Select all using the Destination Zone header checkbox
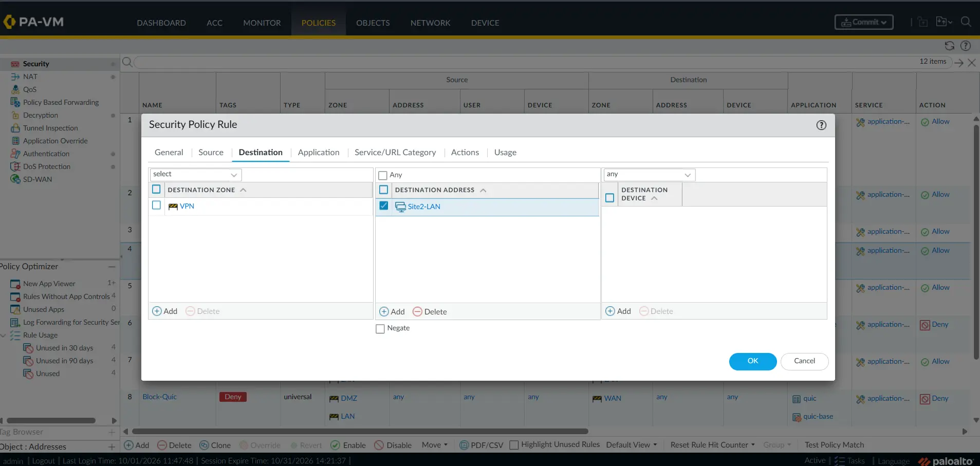Image resolution: width=980 pixels, height=466 pixels. tap(157, 189)
